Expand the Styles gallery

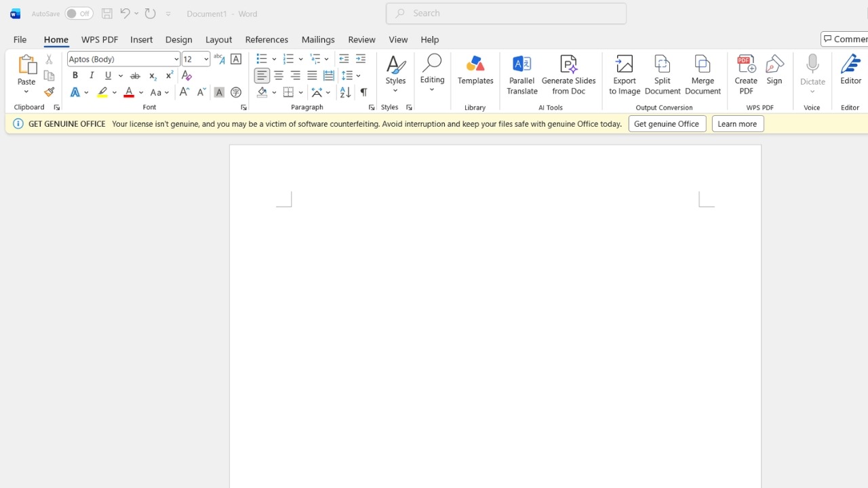pos(396,75)
